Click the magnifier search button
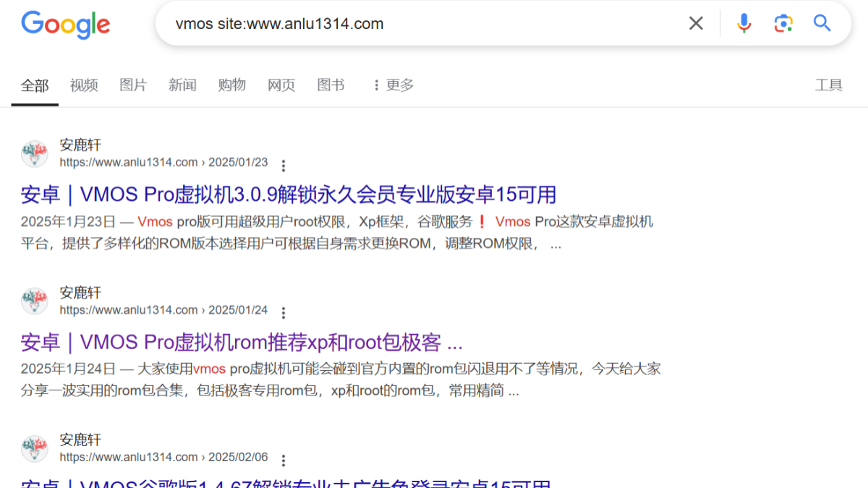The width and height of the screenshot is (868, 488). point(822,23)
